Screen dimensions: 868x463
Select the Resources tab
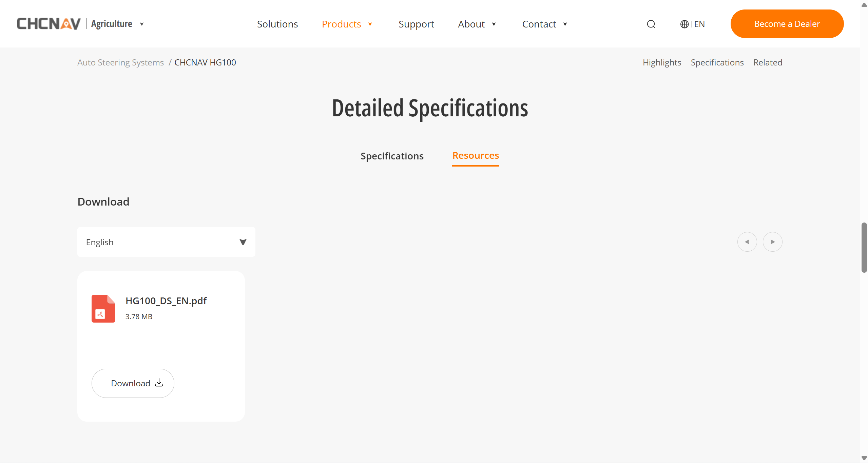point(476,155)
